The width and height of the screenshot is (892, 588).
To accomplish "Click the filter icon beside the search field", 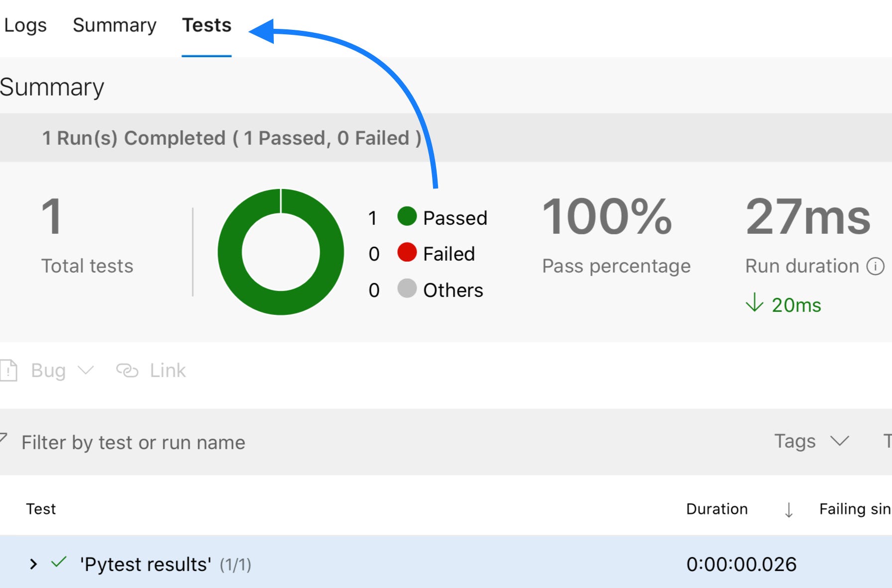I will point(2,442).
